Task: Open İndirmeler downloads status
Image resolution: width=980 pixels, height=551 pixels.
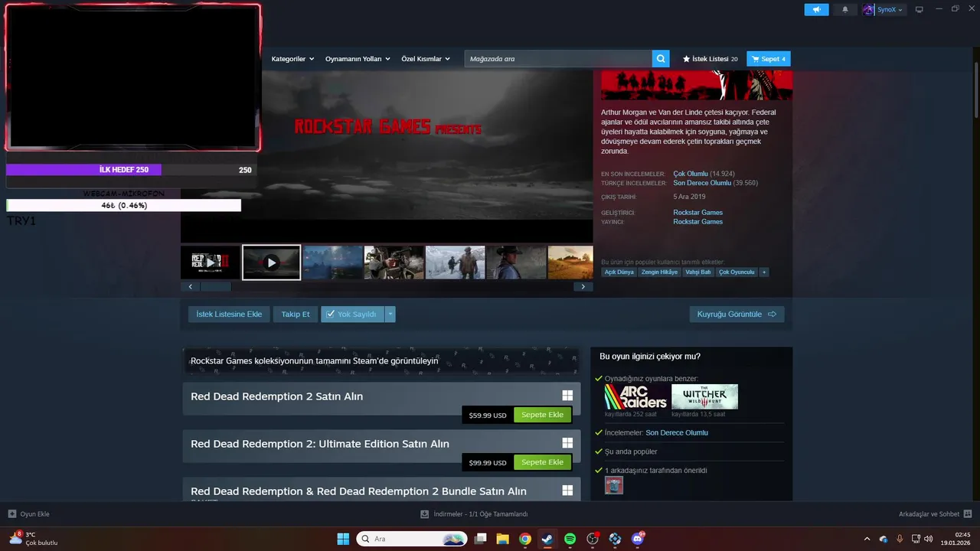Action: [x=475, y=514]
